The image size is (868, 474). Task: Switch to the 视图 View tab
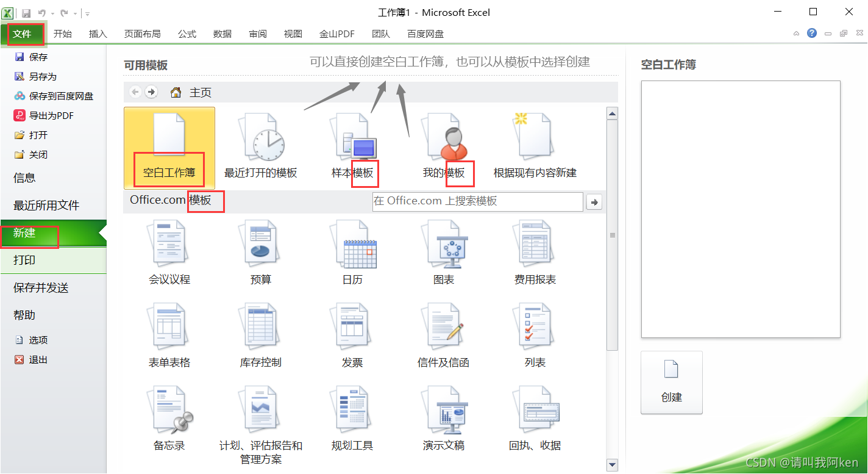[x=293, y=34]
